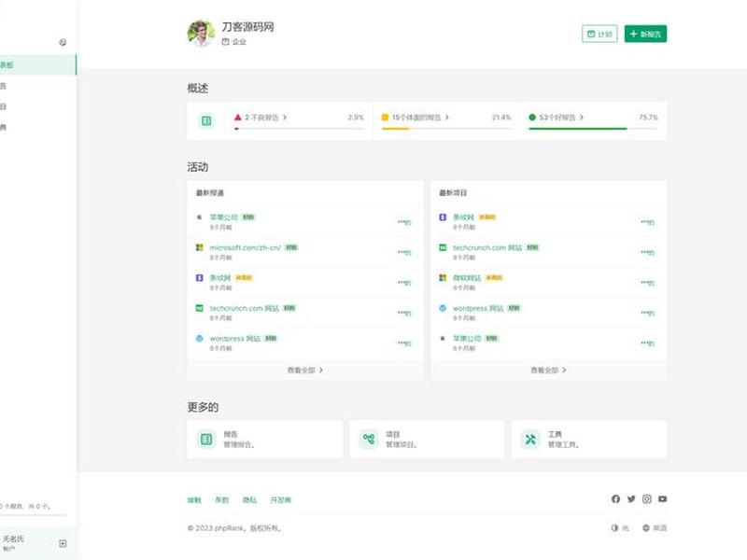Open the 工具 管理工具 card
747x560 pixels.
[589, 439]
